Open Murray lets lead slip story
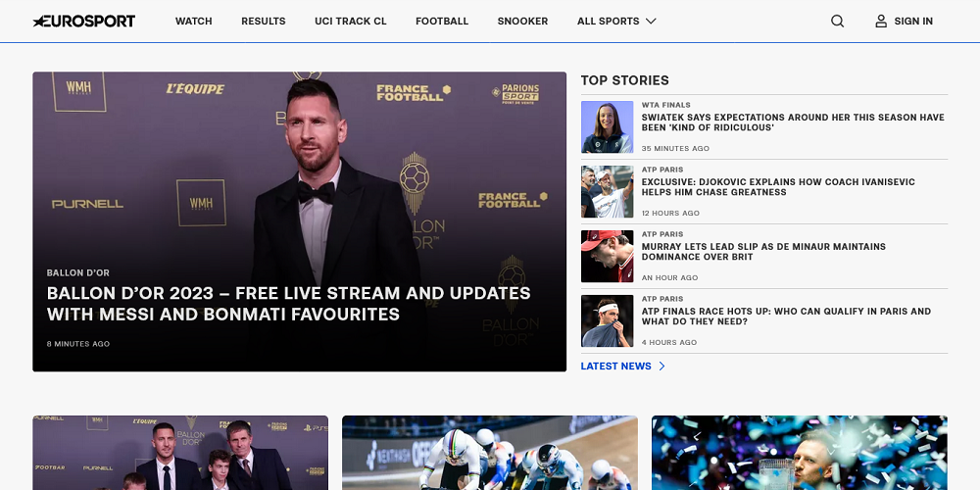Image resolution: width=980 pixels, height=490 pixels. 763,252
